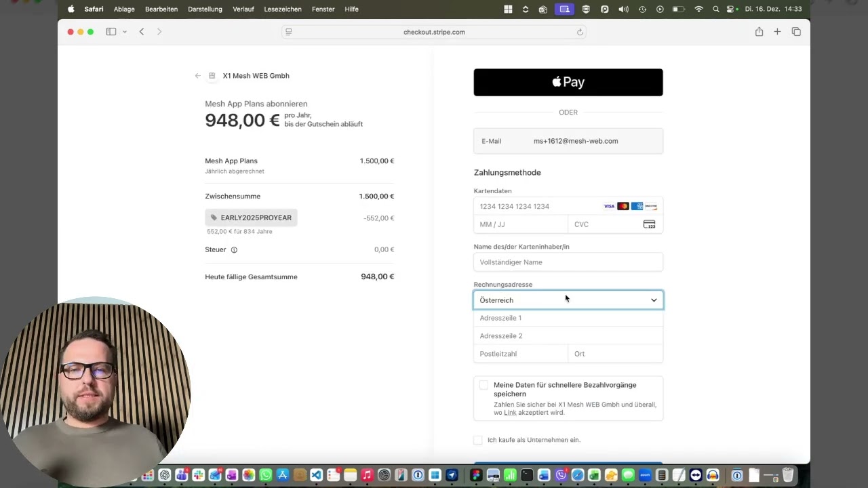Open the Bearbeiten menu

click(x=161, y=9)
